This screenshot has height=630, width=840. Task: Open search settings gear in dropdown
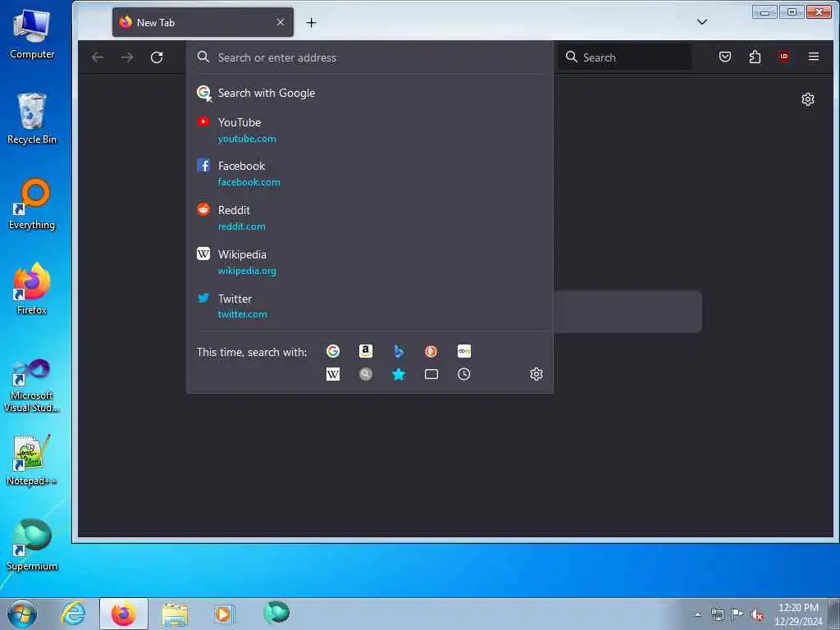tap(536, 374)
